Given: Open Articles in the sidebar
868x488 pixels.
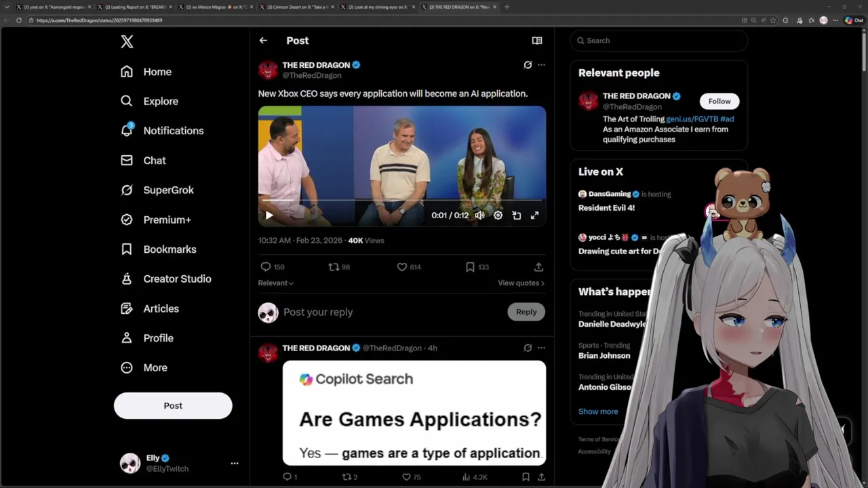Looking at the screenshot, I should pyautogui.click(x=149, y=308).
